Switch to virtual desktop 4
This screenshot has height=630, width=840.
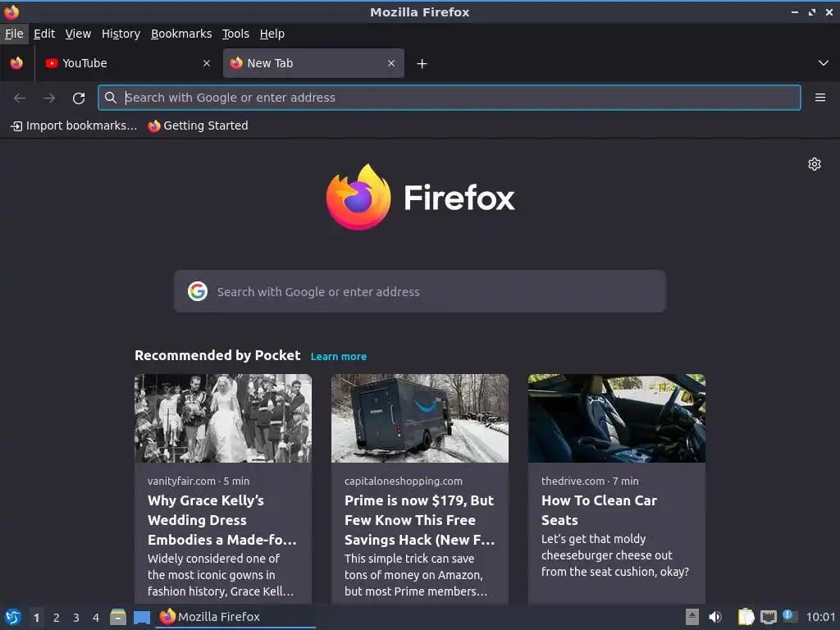click(96, 618)
